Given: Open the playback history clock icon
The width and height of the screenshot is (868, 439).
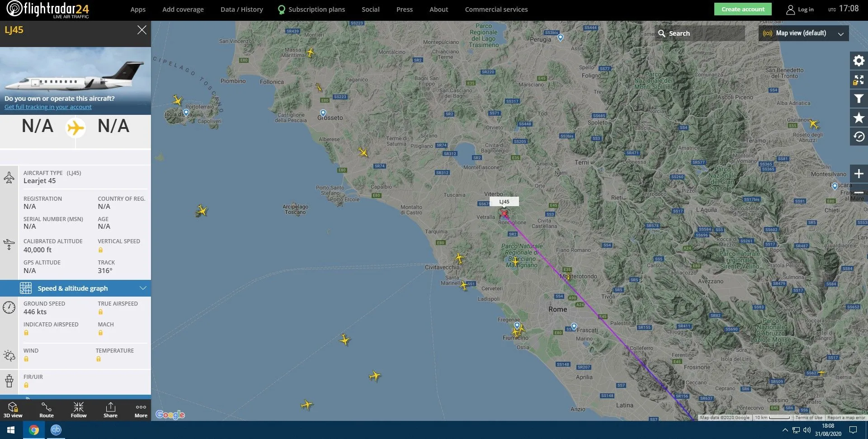Looking at the screenshot, I should point(859,137).
